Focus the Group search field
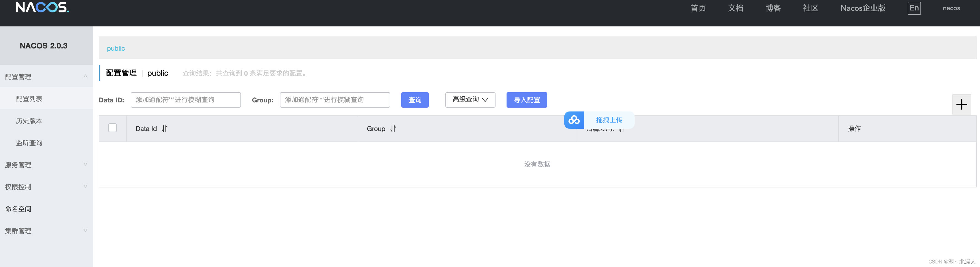 pos(335,100)
